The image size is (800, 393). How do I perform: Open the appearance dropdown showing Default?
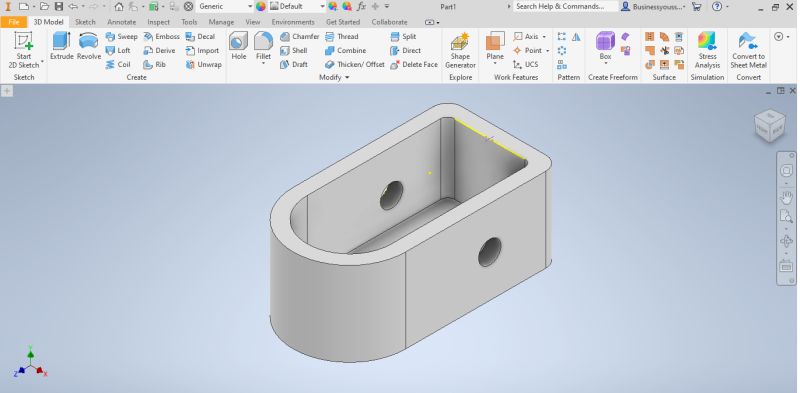297,7
